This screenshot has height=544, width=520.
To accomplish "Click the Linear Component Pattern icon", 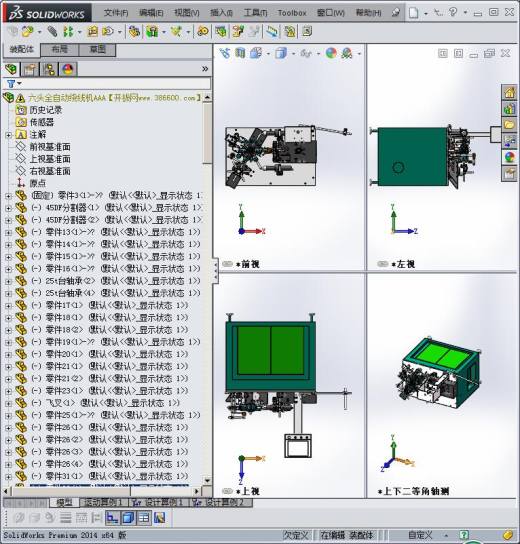I will coord(68,32).
